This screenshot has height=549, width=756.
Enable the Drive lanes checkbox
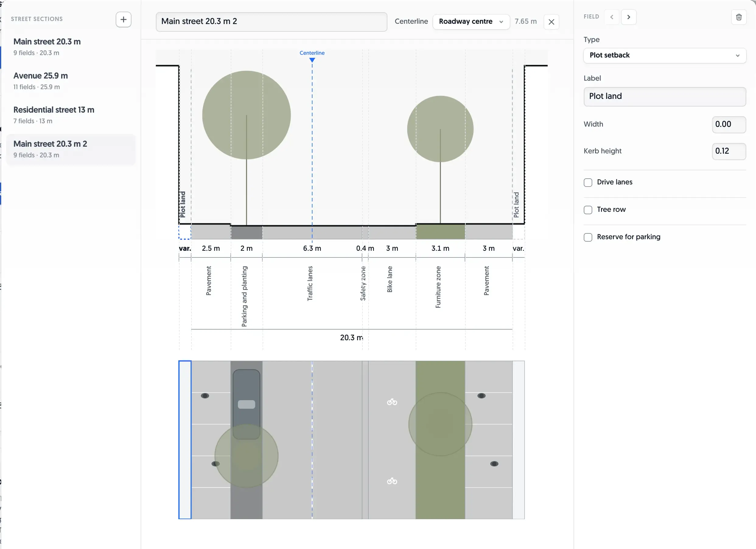[588, 182]
